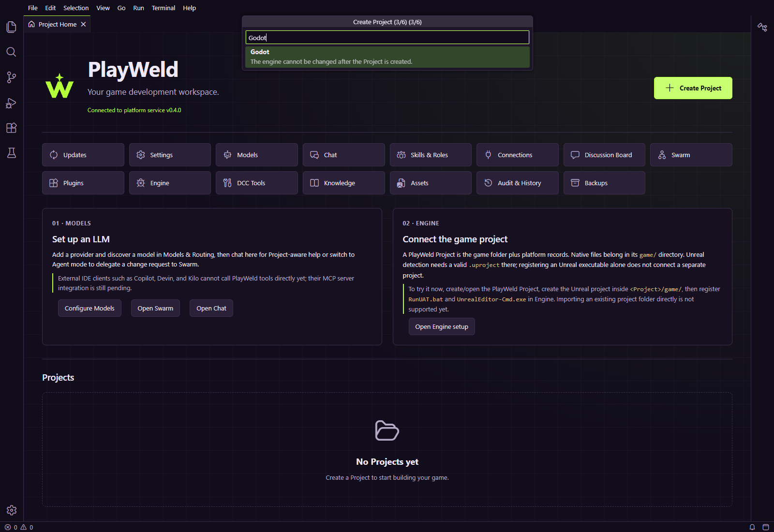Open the Run menu
The height and width of the screenshot is (532, 774).
139,8
